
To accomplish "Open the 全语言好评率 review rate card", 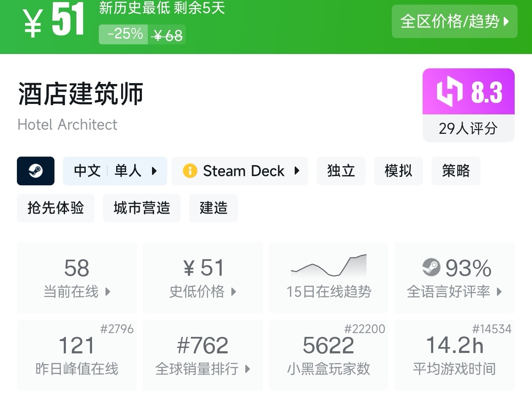I will click(454, 278).
